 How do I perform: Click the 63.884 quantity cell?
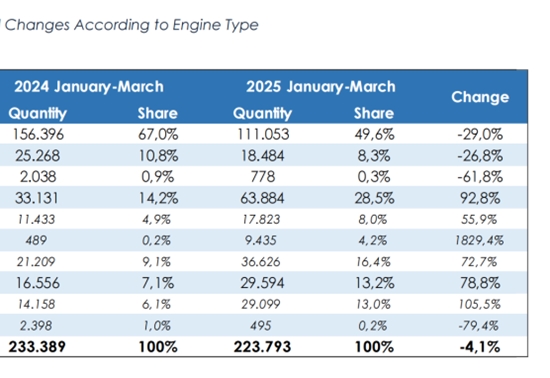coord(262,198)
